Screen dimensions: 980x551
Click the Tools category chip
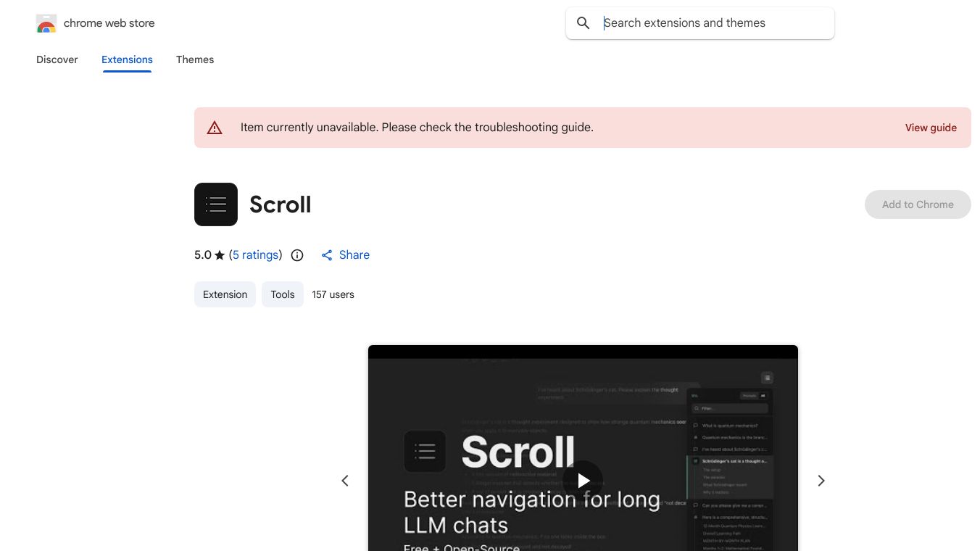pyautogui.click(x=283, y=294)
